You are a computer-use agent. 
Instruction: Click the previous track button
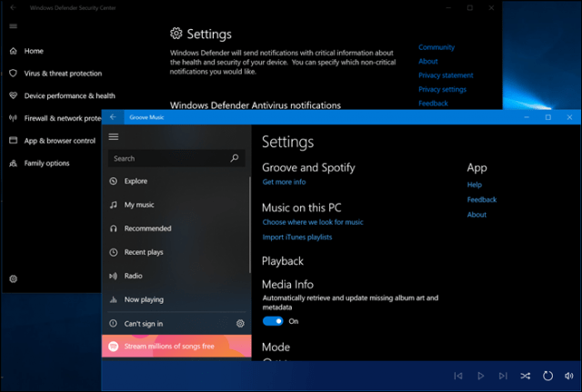point(458,376)
